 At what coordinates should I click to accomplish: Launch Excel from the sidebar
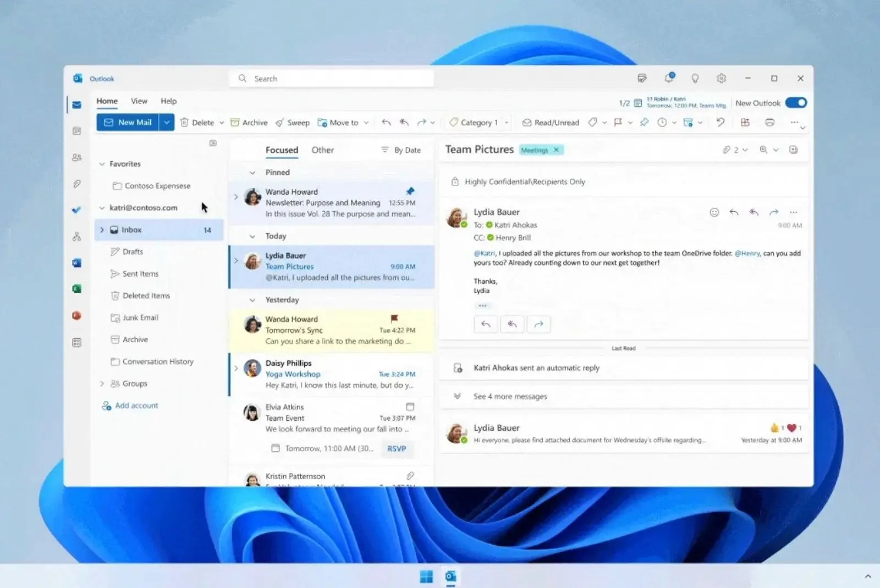click(x=76, y=289)
